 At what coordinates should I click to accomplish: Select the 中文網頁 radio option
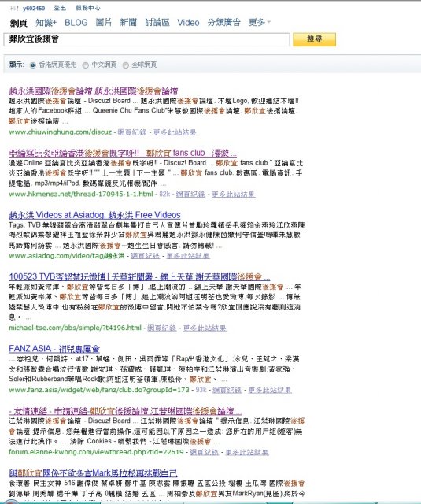click(x=86, y=65)
